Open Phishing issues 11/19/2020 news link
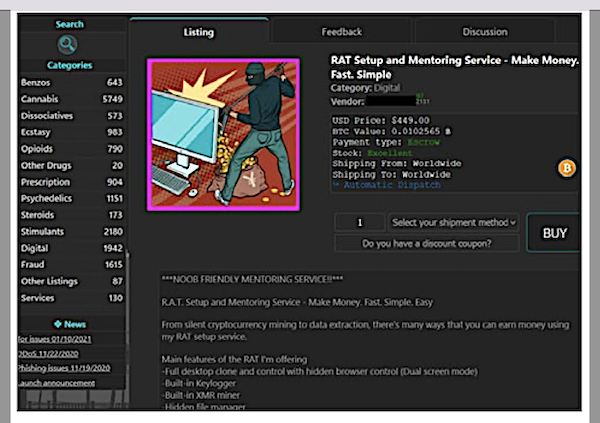 click(x=64, y=368)
